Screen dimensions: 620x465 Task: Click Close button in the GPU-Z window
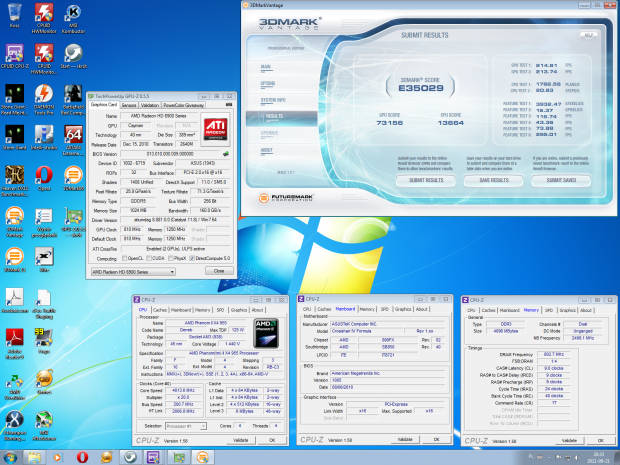click(x=217, y=271)
